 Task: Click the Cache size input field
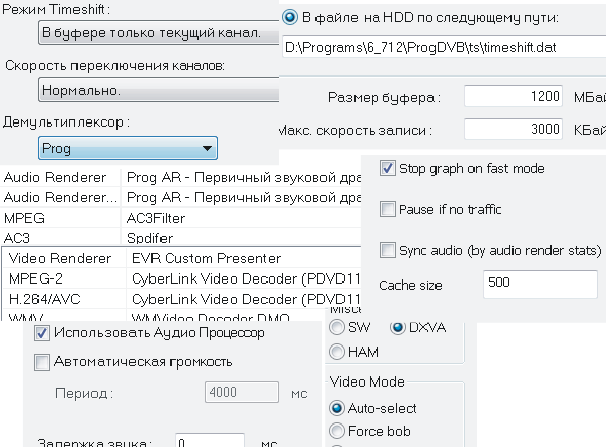pyautogui.click(x=539, y=285)
